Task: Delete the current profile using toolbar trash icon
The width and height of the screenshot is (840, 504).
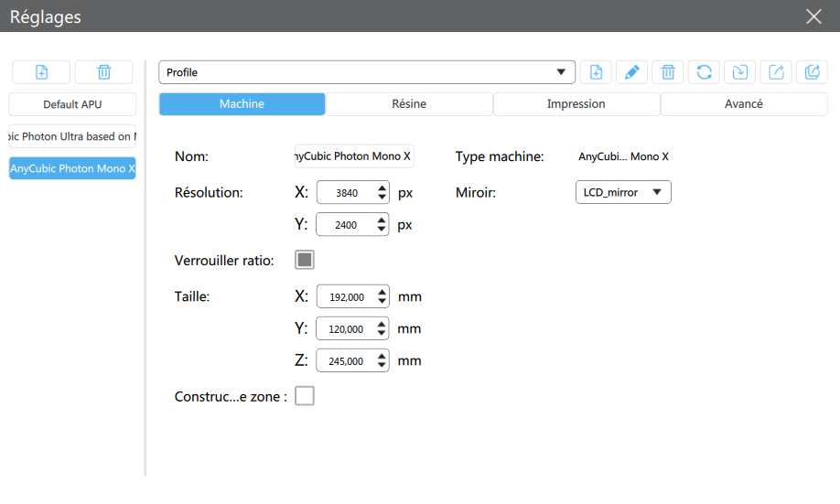Action: (668, 72)
